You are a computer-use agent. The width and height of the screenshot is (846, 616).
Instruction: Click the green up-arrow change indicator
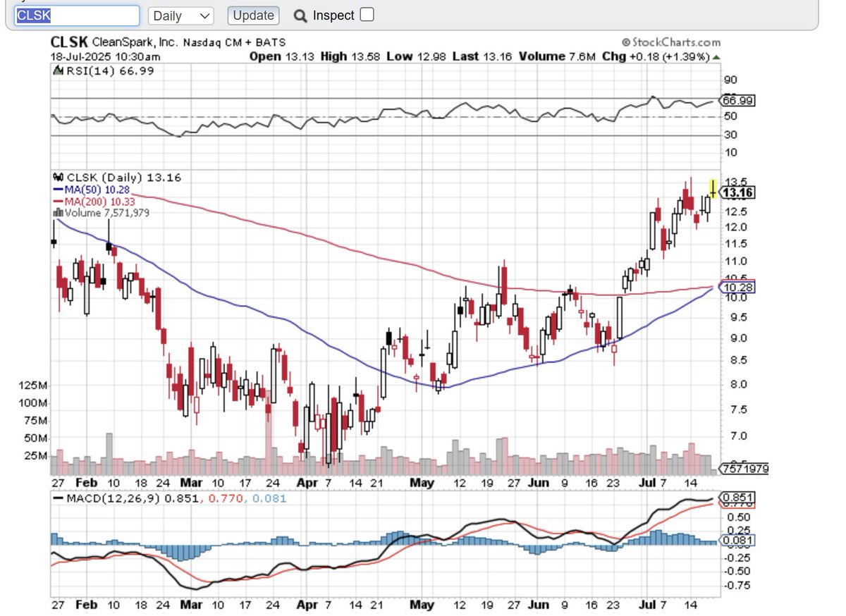[x=717, y=56]
